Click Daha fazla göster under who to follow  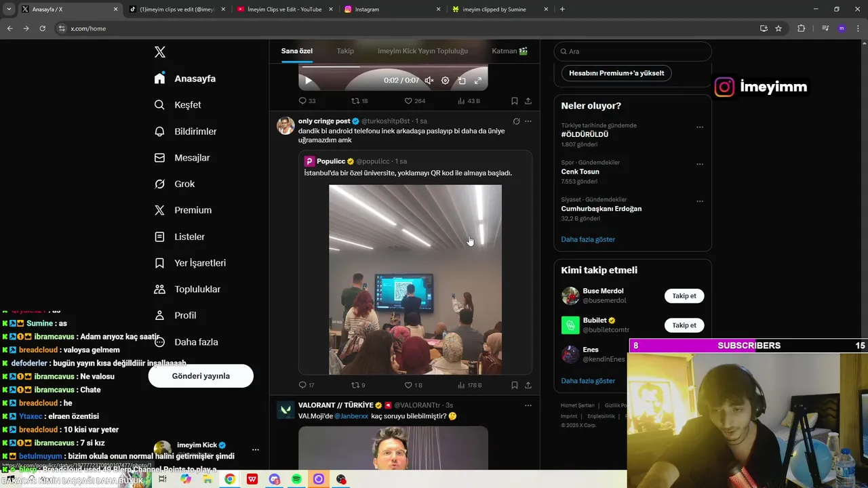(x=588, y=381)
